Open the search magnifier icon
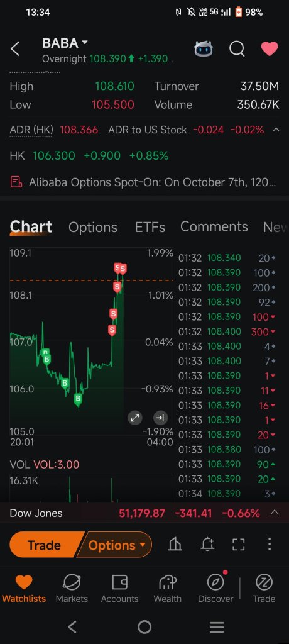 click(237, 49)
